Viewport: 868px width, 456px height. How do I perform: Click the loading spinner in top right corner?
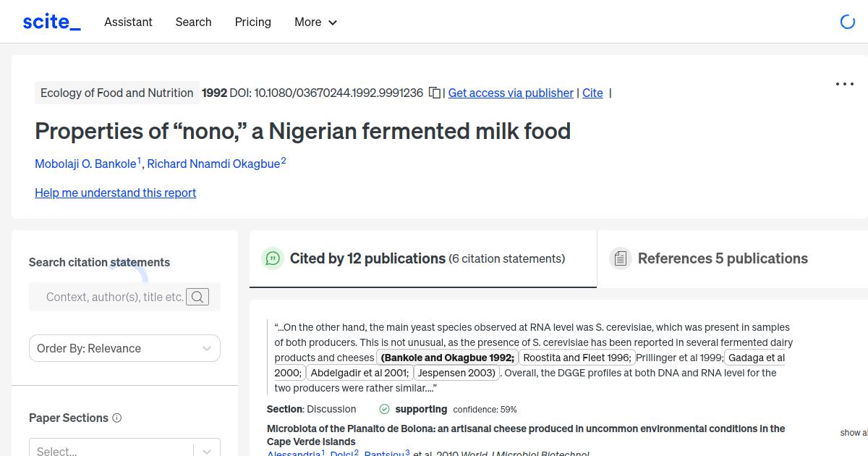pos(847,22)
